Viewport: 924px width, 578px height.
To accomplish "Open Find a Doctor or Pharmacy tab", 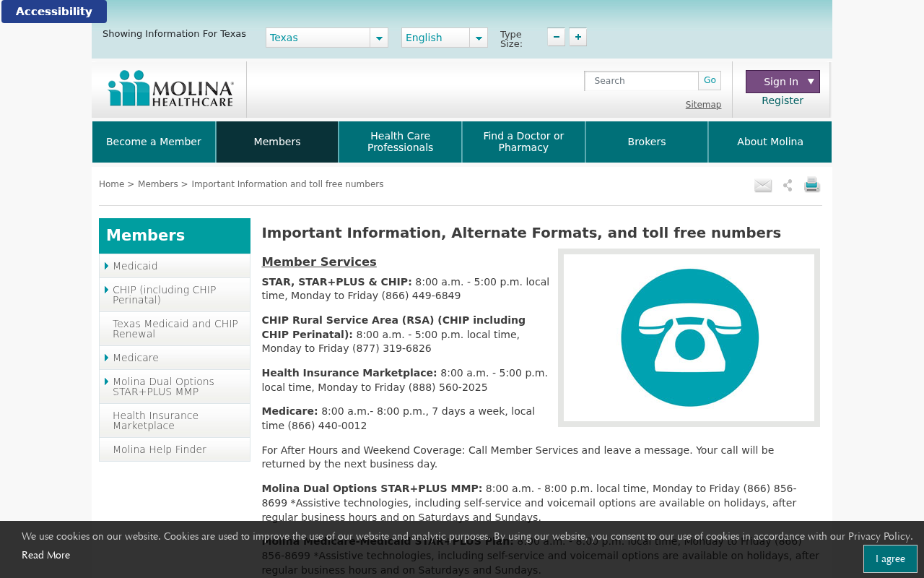I will click(x=523, y=142).
